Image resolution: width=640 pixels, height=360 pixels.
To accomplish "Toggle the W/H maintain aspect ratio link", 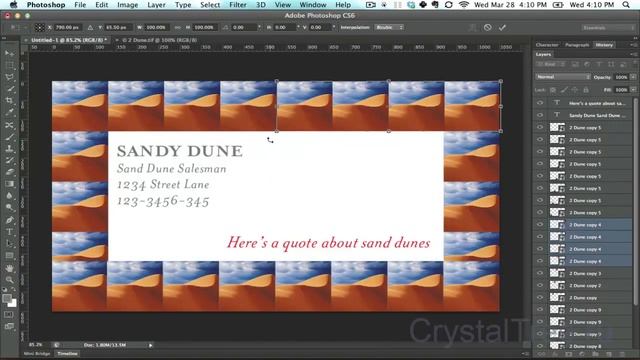I will tap(177, 27).
